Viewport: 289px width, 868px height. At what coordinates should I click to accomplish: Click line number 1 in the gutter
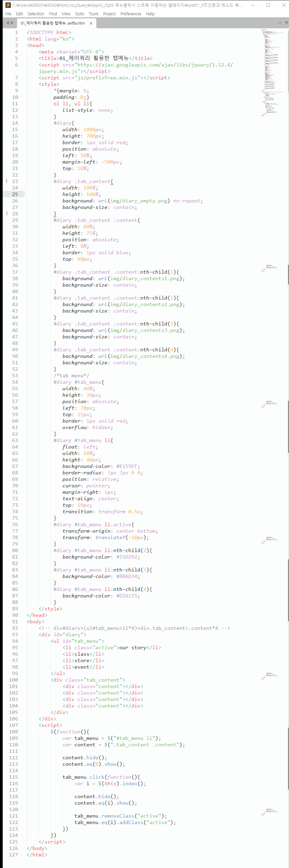pyautogui.click(x=16, y=32)
